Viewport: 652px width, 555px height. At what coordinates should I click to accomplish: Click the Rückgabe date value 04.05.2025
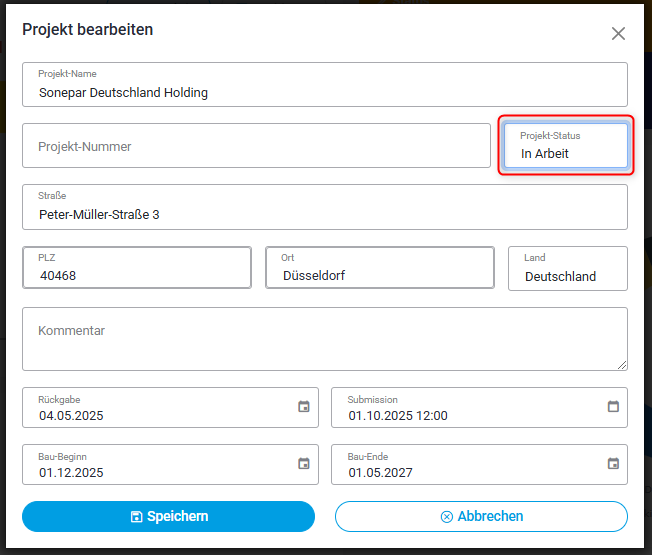click(71, 416)
